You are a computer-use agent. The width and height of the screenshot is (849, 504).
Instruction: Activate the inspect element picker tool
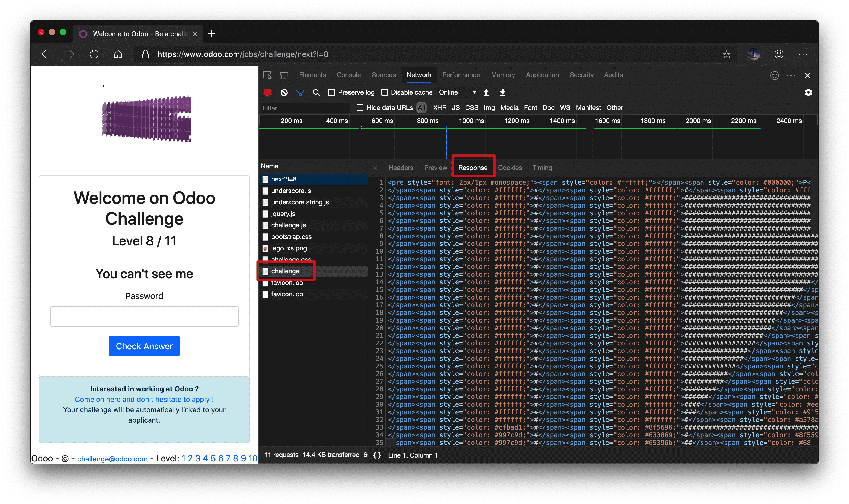click(268, 75)
